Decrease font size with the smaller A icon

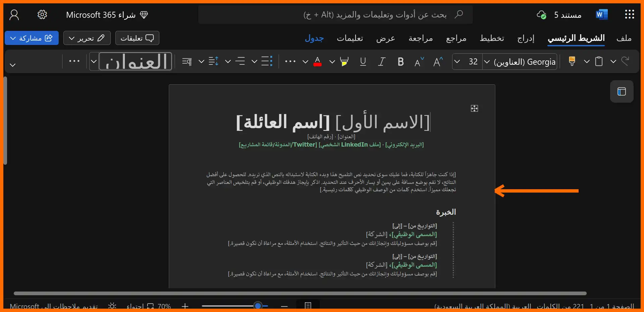point(419,62)
